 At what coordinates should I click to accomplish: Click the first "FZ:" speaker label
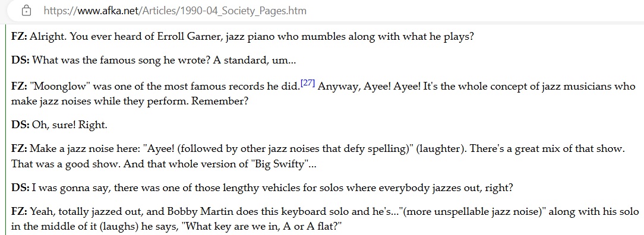[19, 37]
